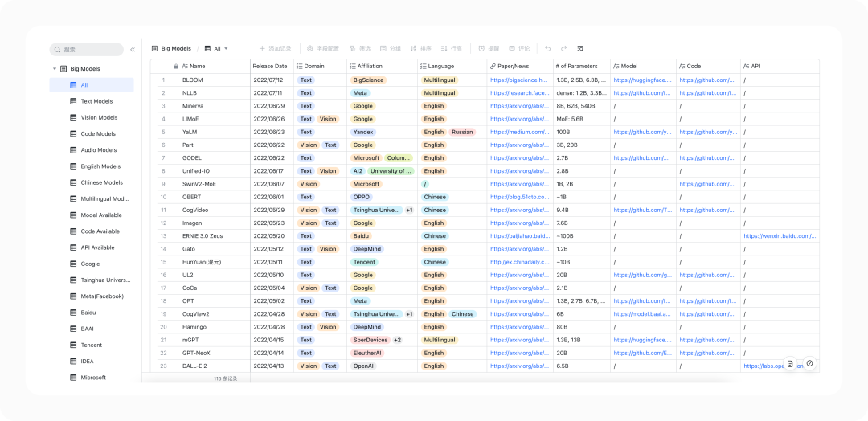Screen dimensions: 868x421
Task: Open the 筛选 filter tool
Action: pyautogui.click(x=360, y=49)
